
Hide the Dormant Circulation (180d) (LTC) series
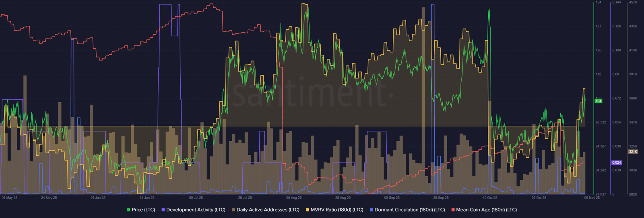[x=410, y=210]
